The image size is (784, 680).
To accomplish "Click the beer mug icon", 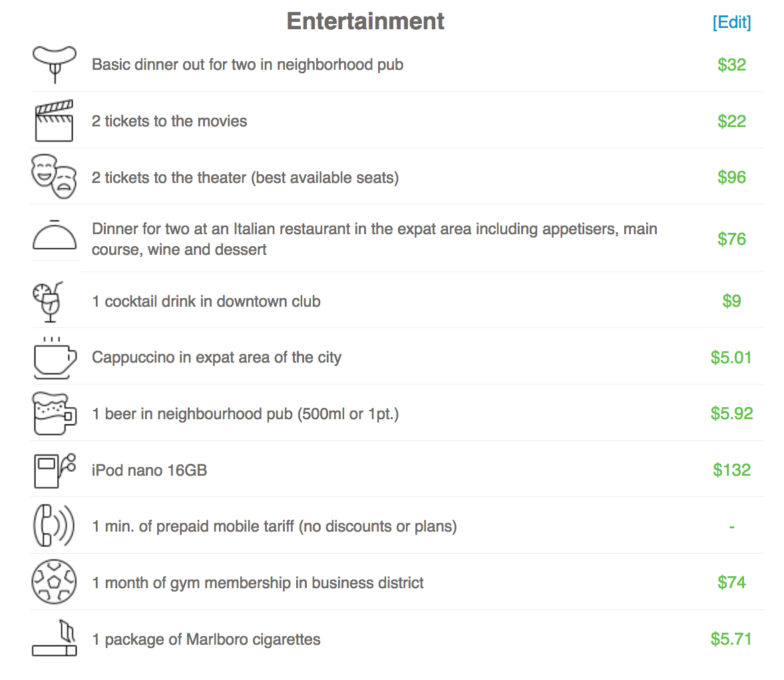I will point(54,413).
